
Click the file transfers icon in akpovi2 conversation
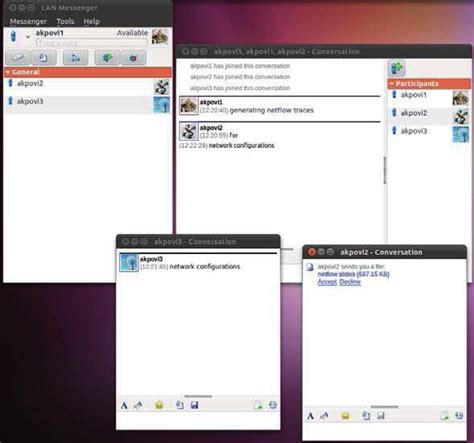(445, 416)
